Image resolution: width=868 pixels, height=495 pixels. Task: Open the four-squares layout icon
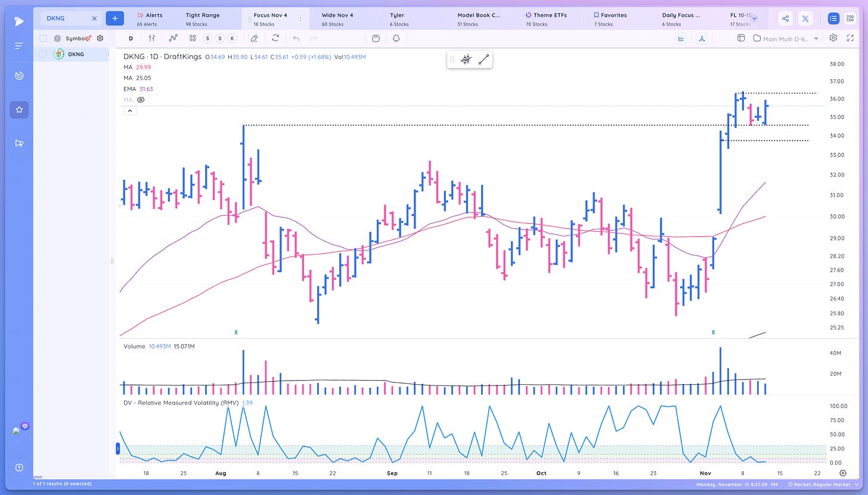193,38
